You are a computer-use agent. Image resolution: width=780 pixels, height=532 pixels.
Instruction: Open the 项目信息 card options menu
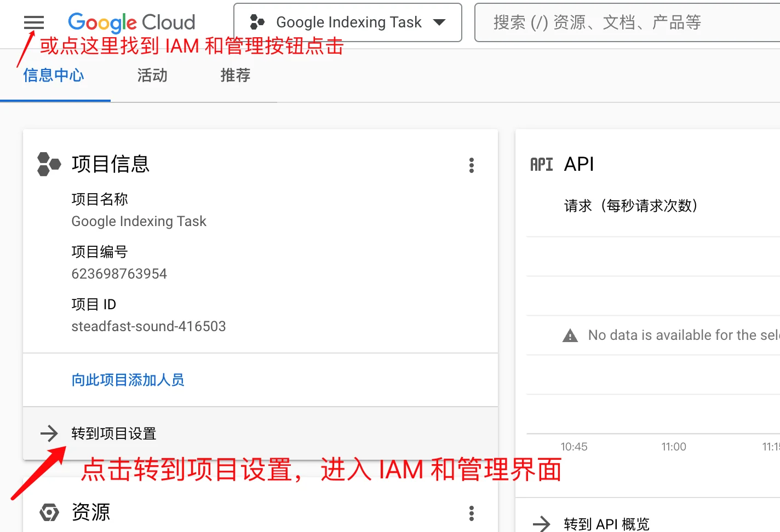pos(472,165)
